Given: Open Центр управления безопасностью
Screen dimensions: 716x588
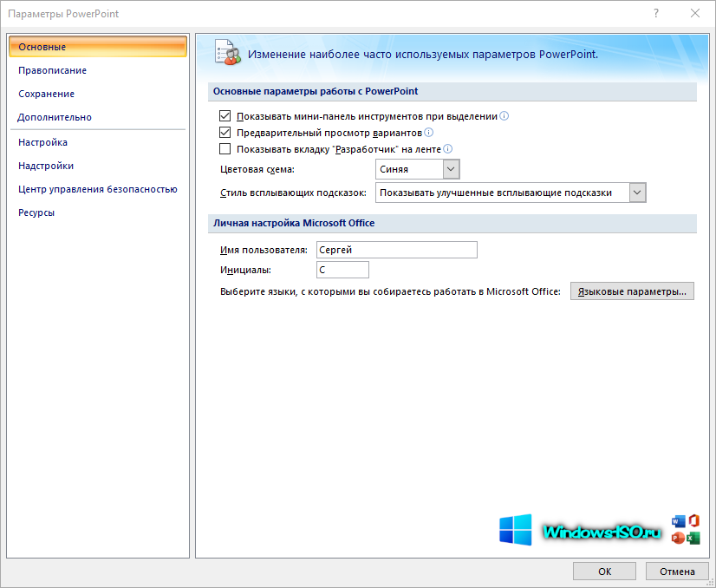Looking at the screenshot, I should tap(98, 189).
